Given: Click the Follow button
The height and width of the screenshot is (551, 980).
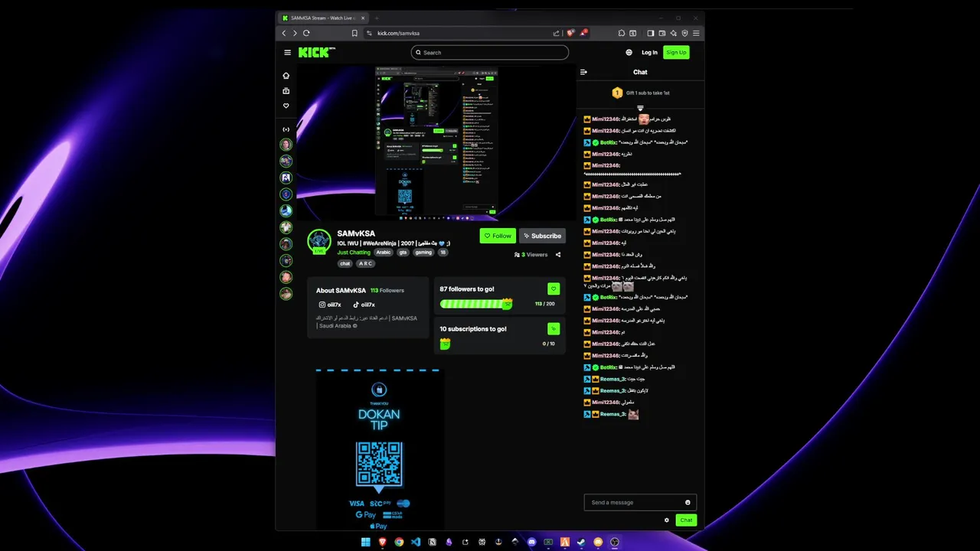Looking at the screenshot, I should tap(498, 236).
